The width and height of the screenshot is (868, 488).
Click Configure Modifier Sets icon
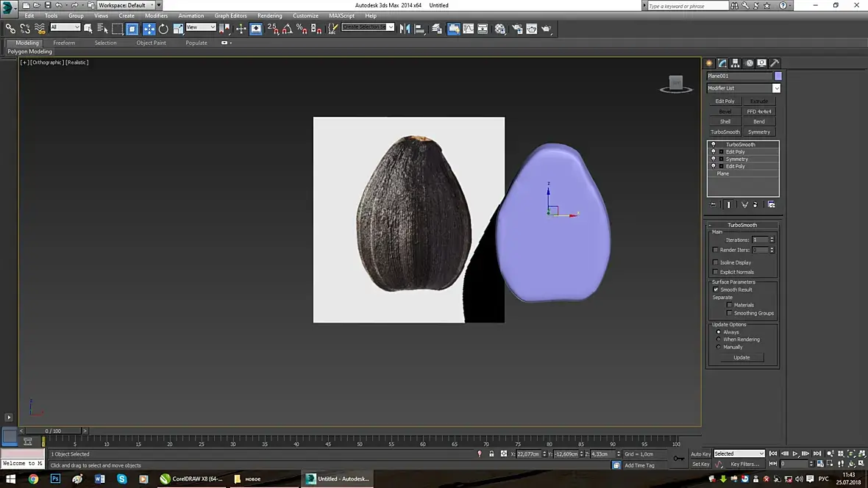point(771,204)
